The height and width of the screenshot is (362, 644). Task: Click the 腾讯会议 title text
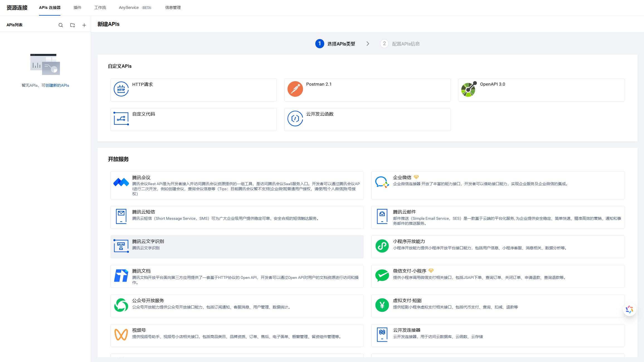point(141,177)
